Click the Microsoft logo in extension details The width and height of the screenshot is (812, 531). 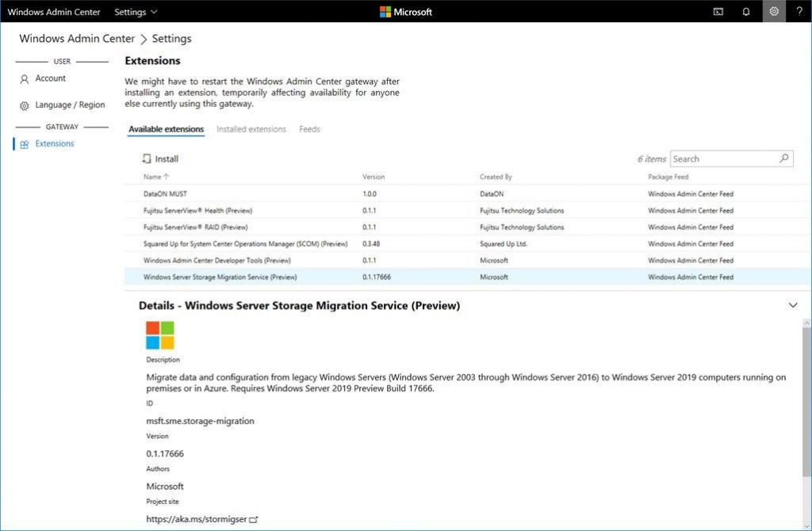(x=160, y=335)
